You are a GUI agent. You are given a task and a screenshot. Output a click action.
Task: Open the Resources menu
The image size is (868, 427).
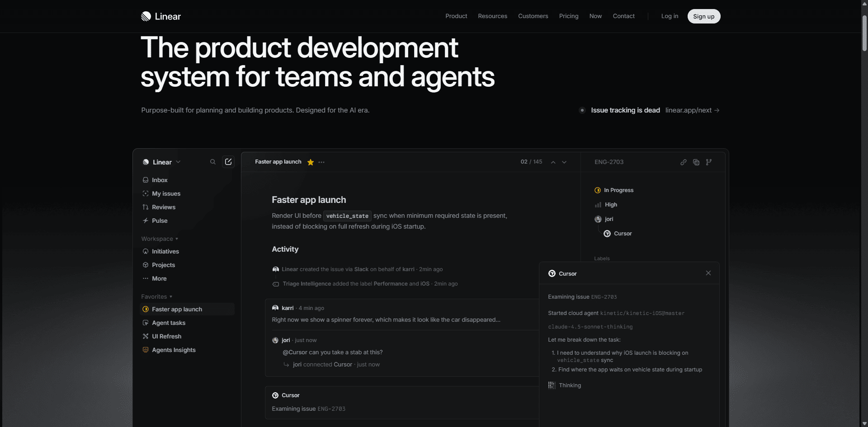pos(492,16)
